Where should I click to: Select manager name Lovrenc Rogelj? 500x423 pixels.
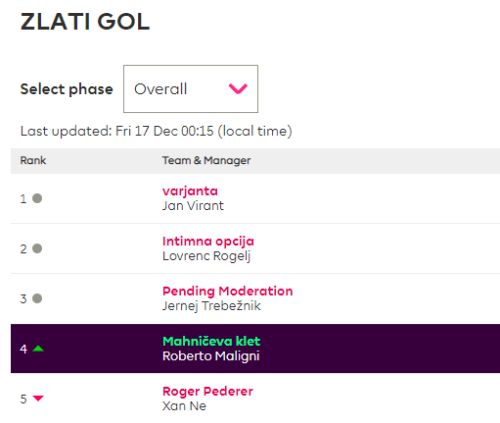coord(206,256)
